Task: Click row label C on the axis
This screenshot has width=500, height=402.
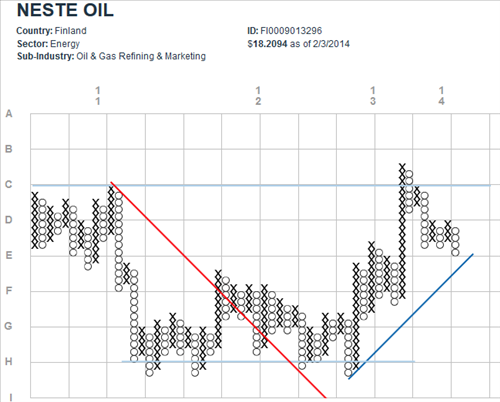Action: (x=9, y=185)
